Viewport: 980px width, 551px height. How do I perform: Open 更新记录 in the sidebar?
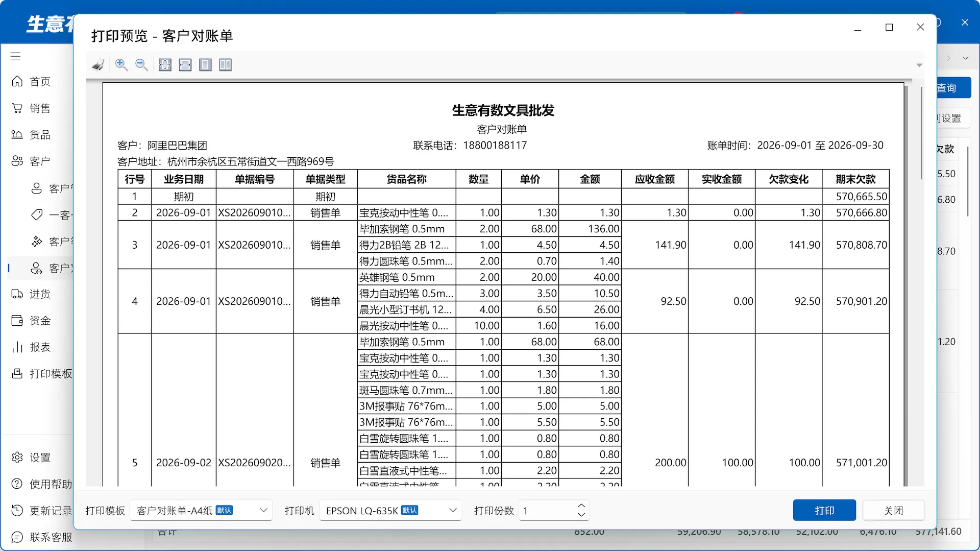pyautogui.click(x=42, y=511)
